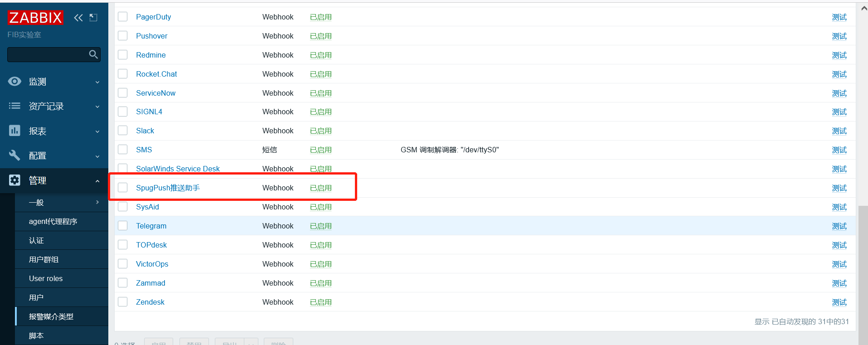Open the Redmine media type
Image resolution: width=868 pixels, height=345 pixels.
[150, 55]
